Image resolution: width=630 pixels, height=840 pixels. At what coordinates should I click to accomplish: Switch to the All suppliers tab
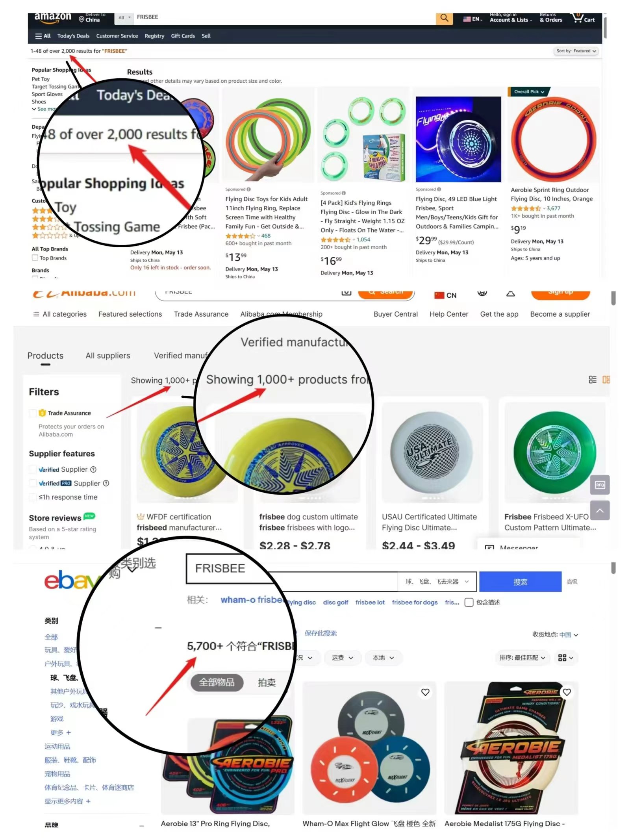[108, 356]
